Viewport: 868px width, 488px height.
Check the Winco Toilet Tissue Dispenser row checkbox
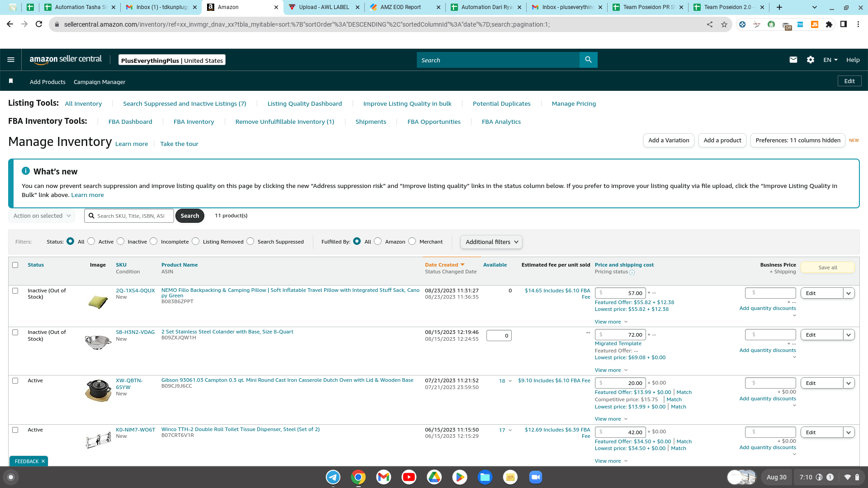pyautogui.click(x=15, y=430)
